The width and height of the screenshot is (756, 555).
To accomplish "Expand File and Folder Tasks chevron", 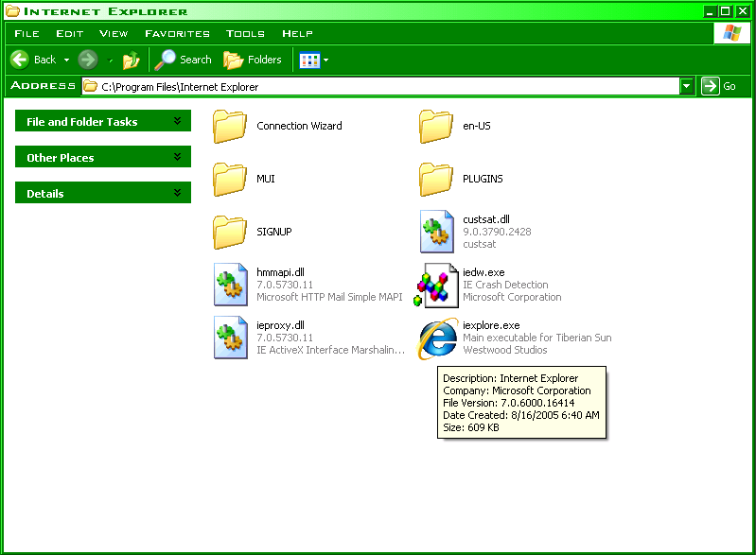I will click(x=178, y=121).
